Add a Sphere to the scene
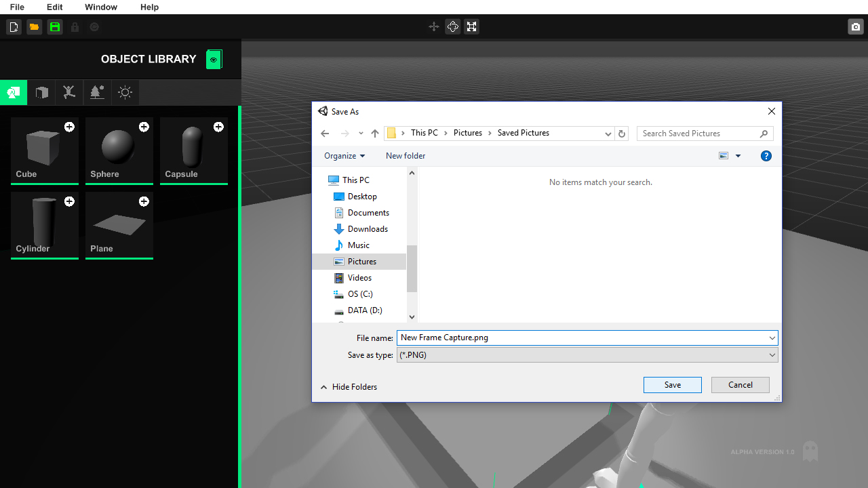Viewport: 868px width, 488px height. point(144,127)
